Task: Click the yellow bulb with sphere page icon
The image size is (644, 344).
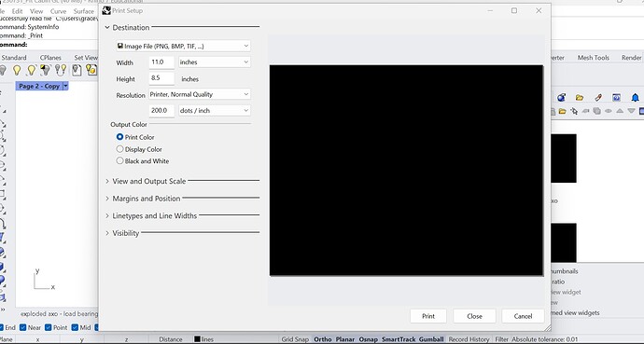Action: (x=91, y=70)
